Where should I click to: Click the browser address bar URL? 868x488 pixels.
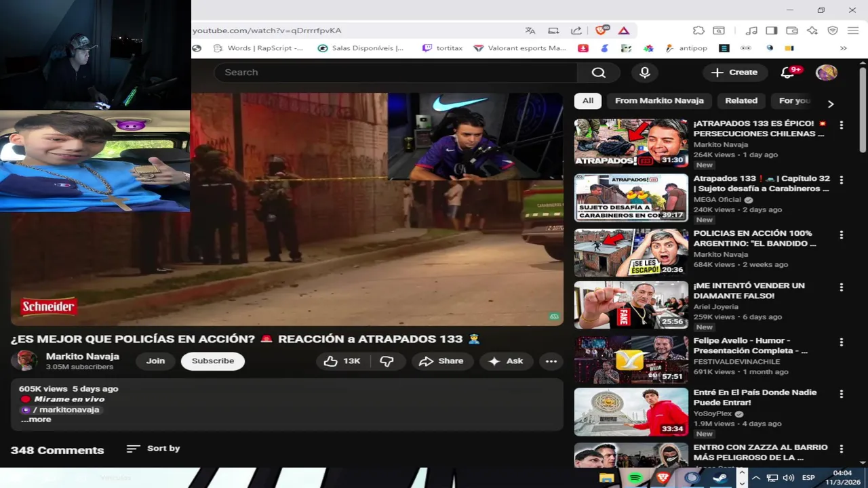pyautogui.click(x=267, y=30)
